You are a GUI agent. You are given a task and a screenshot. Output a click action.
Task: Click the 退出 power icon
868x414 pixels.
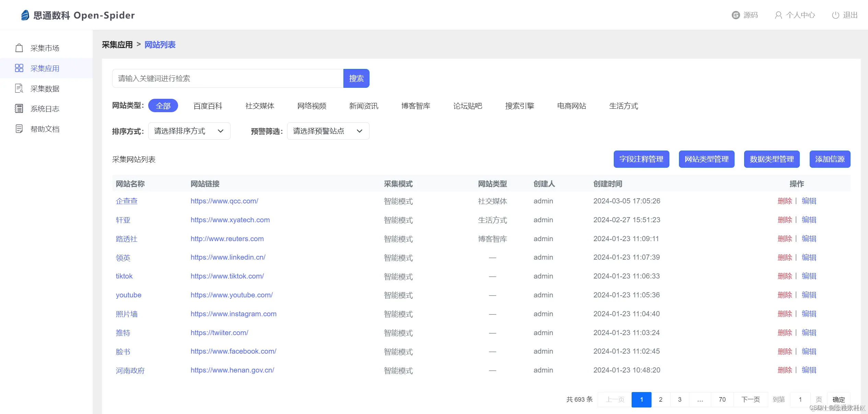click(x=835, y=15)
